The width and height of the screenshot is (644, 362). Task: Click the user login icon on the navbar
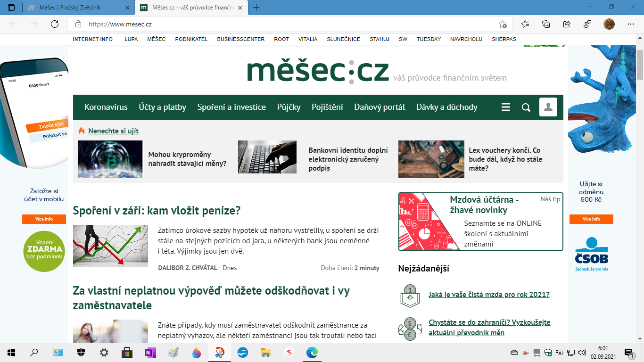click(547, 107)
